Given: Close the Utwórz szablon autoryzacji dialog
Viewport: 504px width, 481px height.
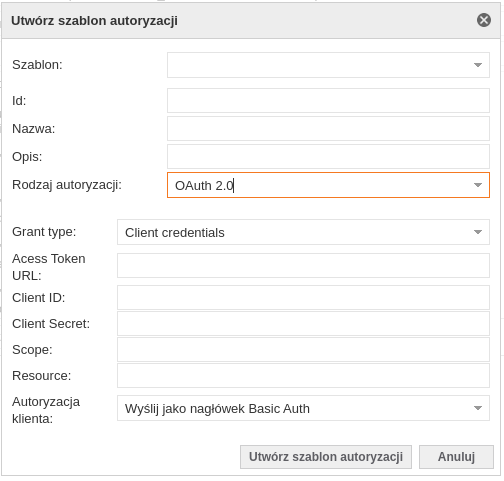Looking at the screenshot, I should 483,20.
